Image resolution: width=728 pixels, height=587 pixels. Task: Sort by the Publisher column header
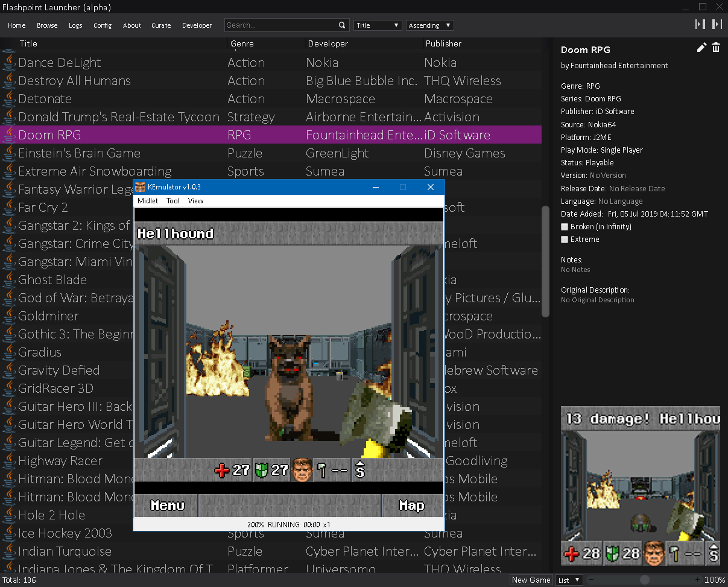point(443,43)
